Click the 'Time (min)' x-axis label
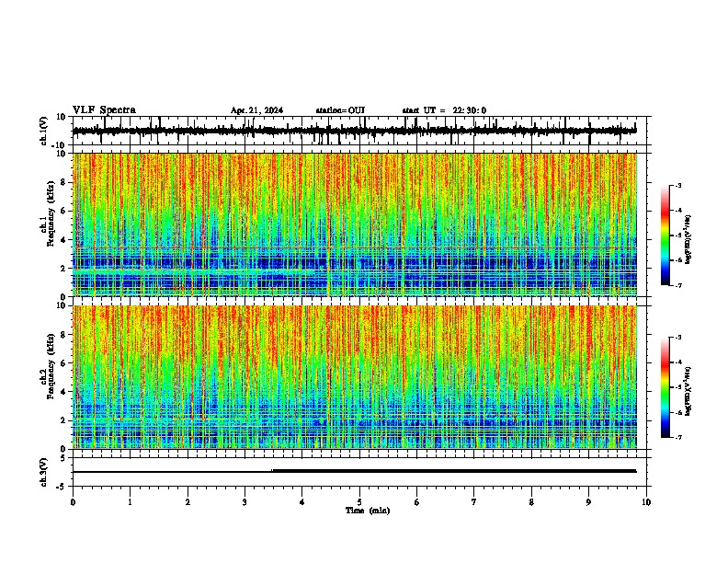This screenshot has height=563, width=728. (368, 511)
